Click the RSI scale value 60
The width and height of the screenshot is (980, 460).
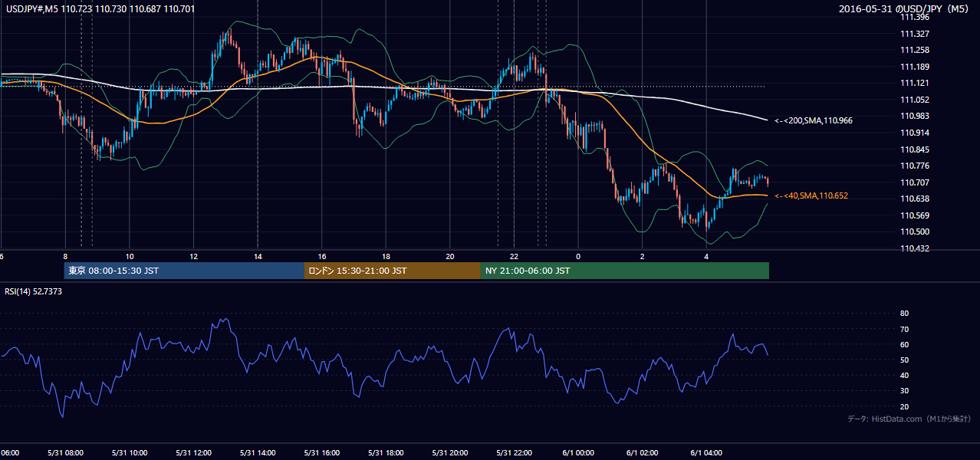click(904, 344)
